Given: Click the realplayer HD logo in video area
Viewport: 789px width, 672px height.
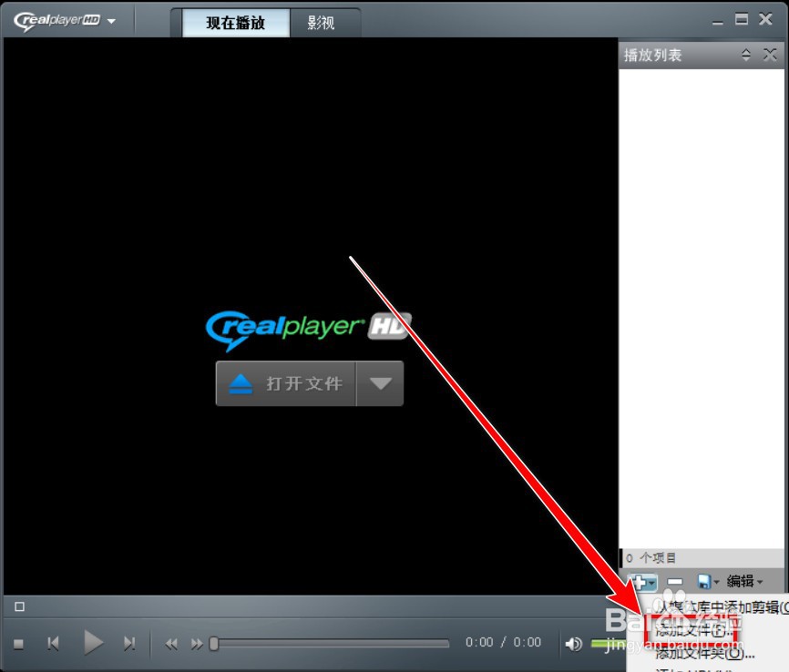Looking at the screenshot, I should (x=309, y=330).
